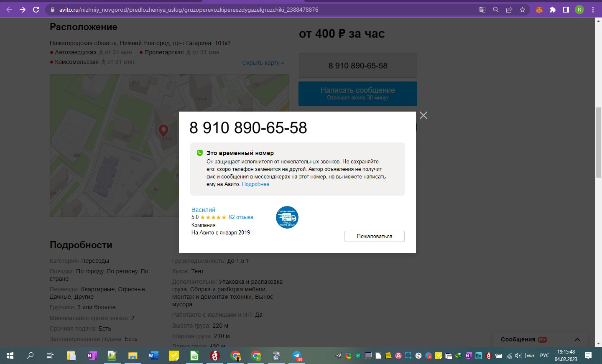The width and height of the screenshot is (602, 364).
Task: Switch input language РУС
Action: 545,356
